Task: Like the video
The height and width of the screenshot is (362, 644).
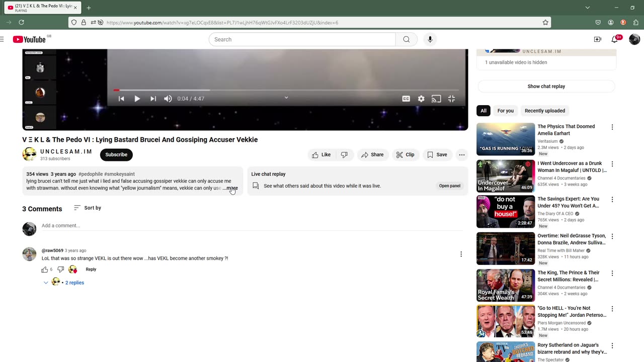Action: click(x=321, y=155)
